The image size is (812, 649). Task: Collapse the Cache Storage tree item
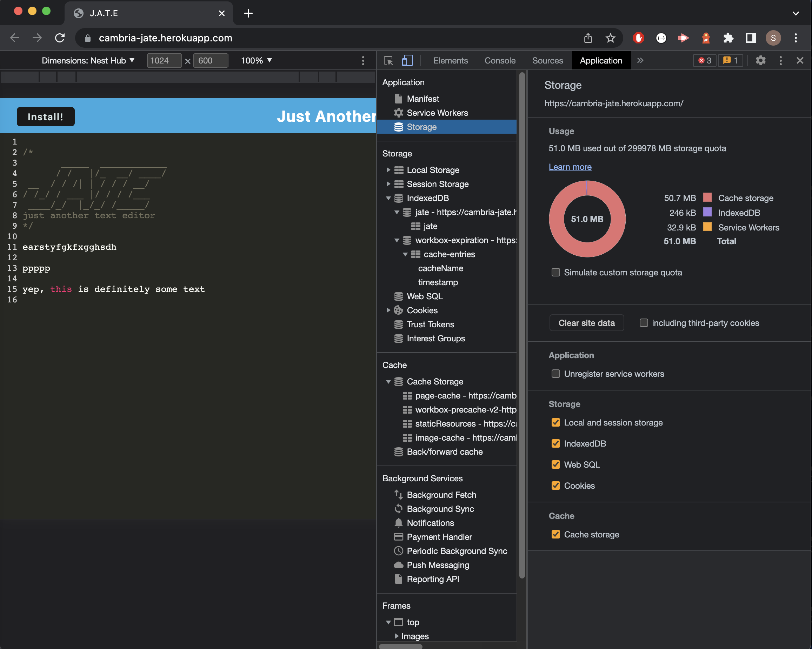pyautogui.click(x=388, y=381)
